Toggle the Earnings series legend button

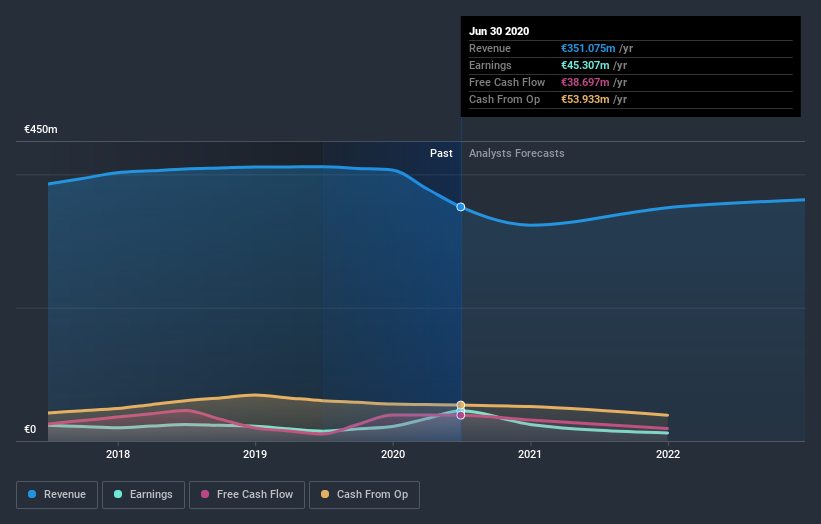point(143,495)
